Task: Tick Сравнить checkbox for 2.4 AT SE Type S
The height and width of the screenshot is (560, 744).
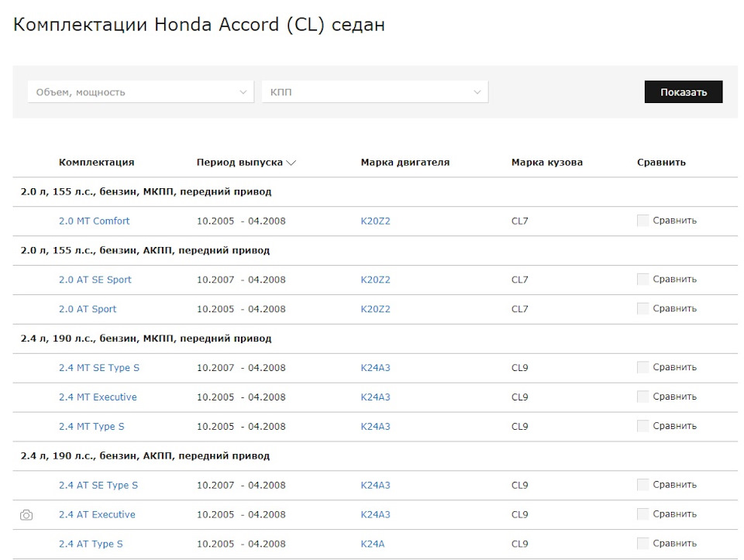Action: point(642,485)
